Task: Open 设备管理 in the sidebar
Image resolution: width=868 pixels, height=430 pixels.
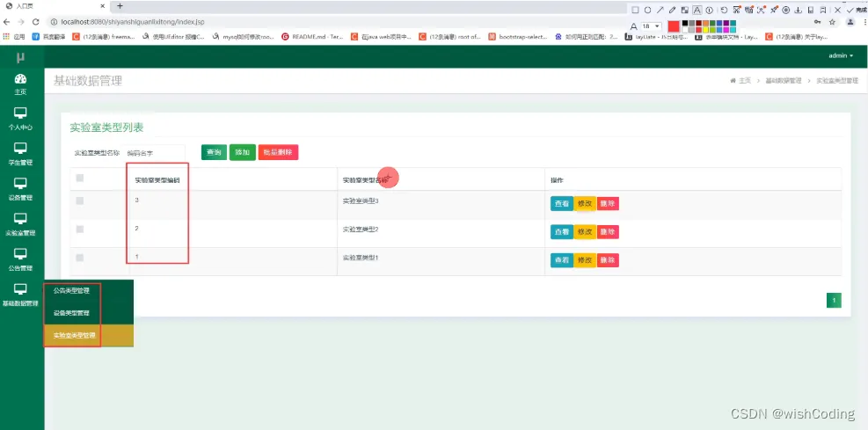Action: click(20, 189)
